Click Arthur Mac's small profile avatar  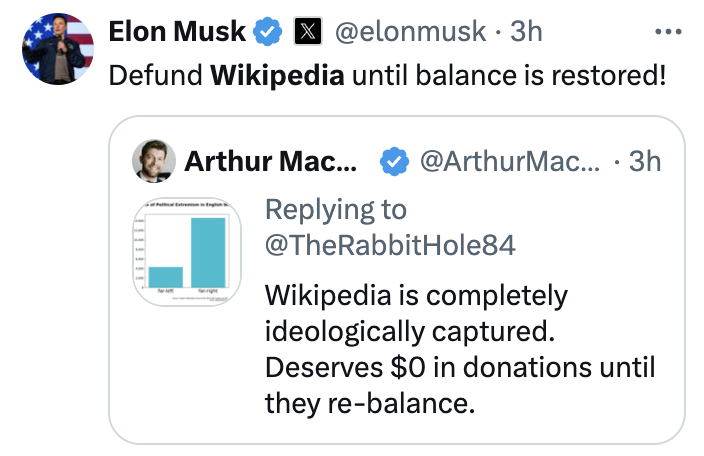click(x=153, y=160)
